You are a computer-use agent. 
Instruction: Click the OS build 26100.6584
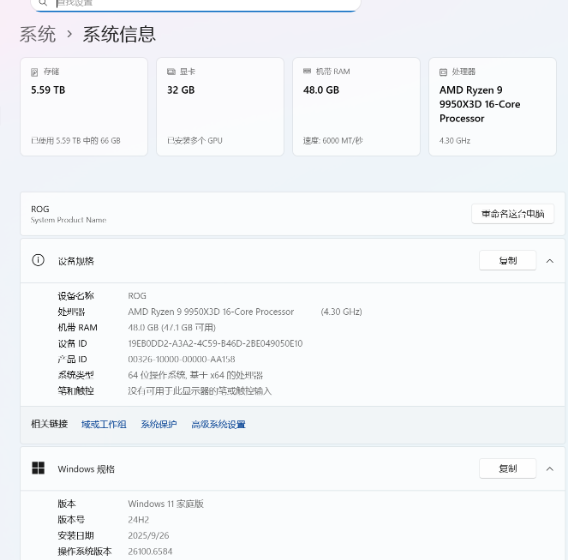pos(150,551)
